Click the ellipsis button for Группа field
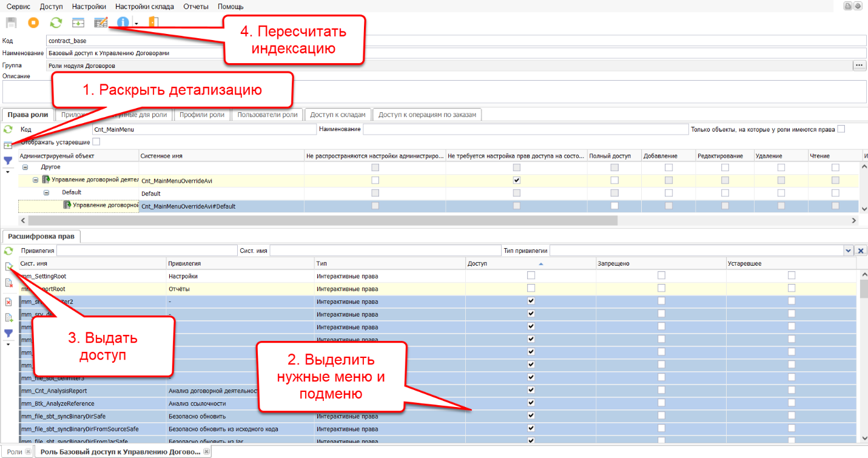Screen dimensions: 868x458 click(859, 66)
